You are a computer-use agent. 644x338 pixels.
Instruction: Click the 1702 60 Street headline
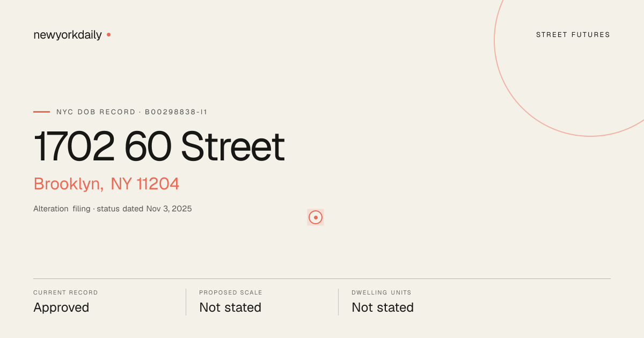coord(159,147)
